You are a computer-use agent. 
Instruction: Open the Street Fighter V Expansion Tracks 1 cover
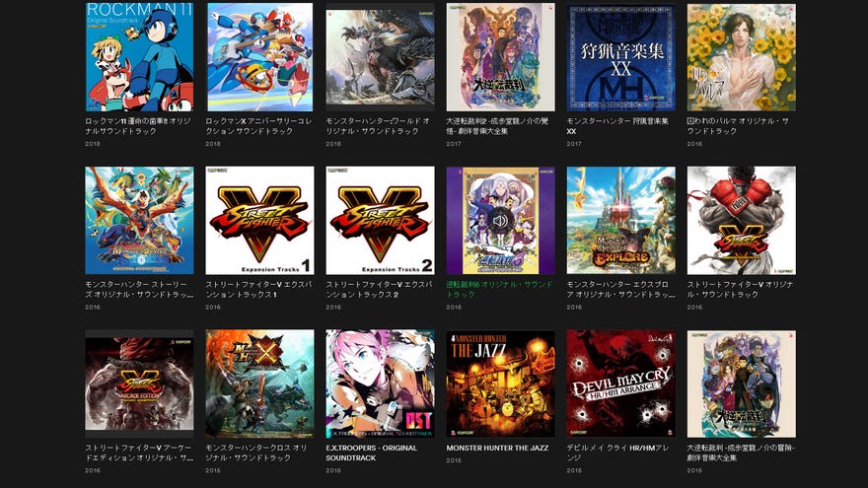[259, 220]
